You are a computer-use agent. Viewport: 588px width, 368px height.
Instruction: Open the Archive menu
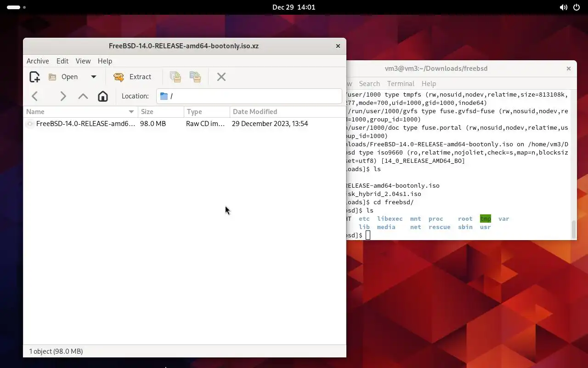[x=38, y=61]
